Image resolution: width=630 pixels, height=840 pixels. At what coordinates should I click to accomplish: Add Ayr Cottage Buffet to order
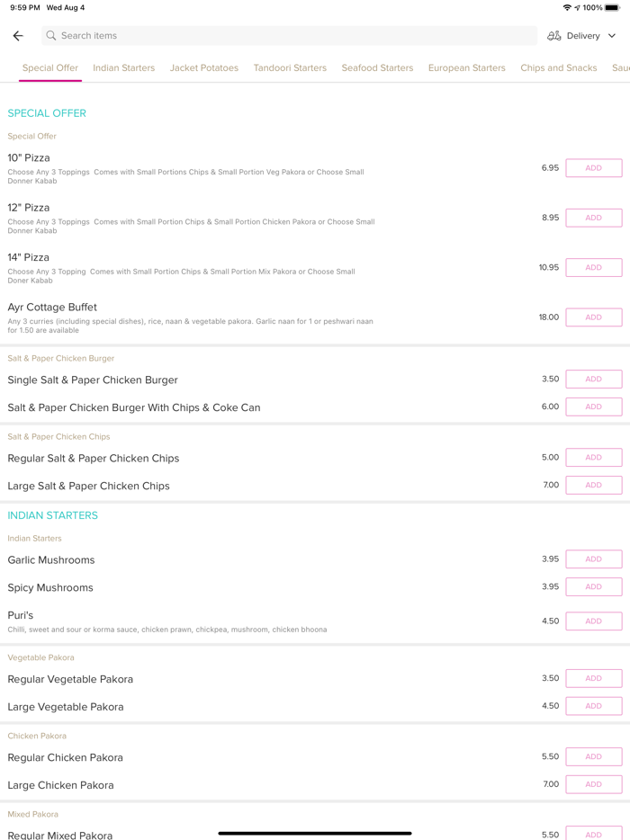593,317
